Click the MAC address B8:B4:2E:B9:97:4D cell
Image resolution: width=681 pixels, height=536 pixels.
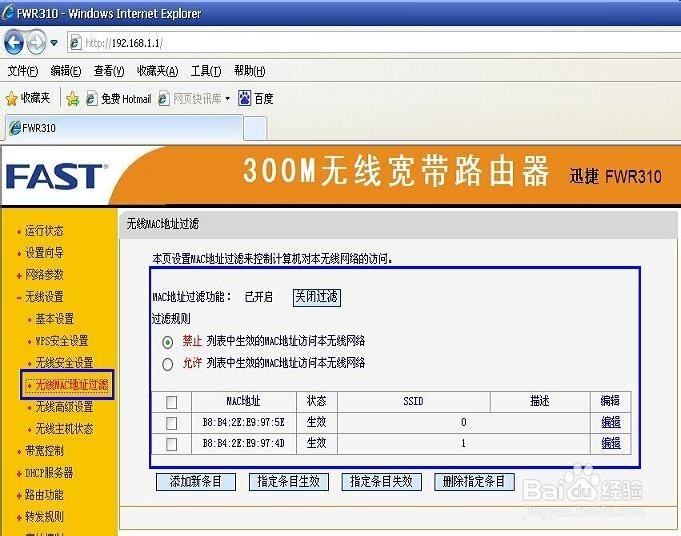click(x=244, y=443)
